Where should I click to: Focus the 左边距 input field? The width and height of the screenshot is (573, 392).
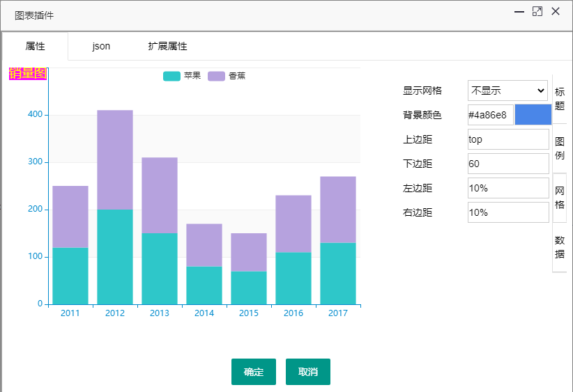click(508, 188)
